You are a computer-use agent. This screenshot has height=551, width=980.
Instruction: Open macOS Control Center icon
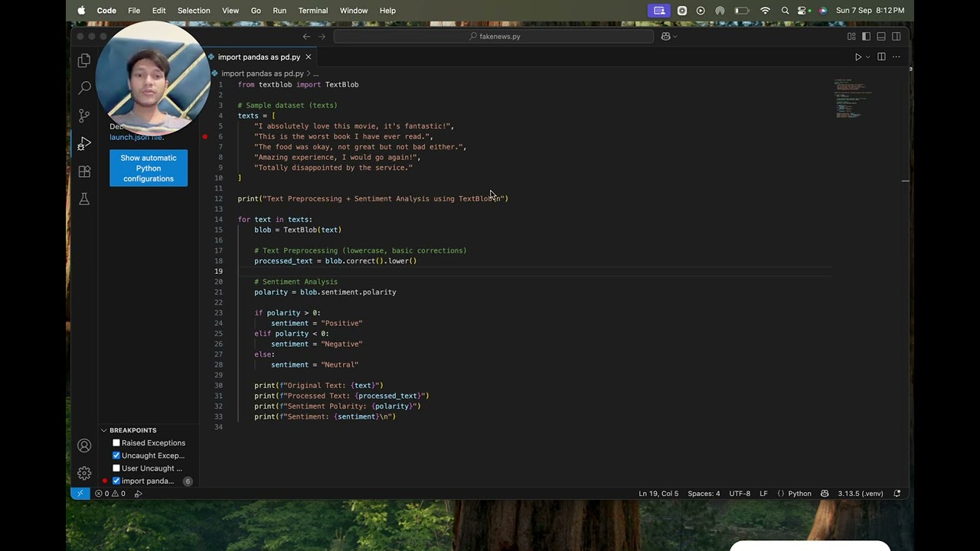[803, 11]
